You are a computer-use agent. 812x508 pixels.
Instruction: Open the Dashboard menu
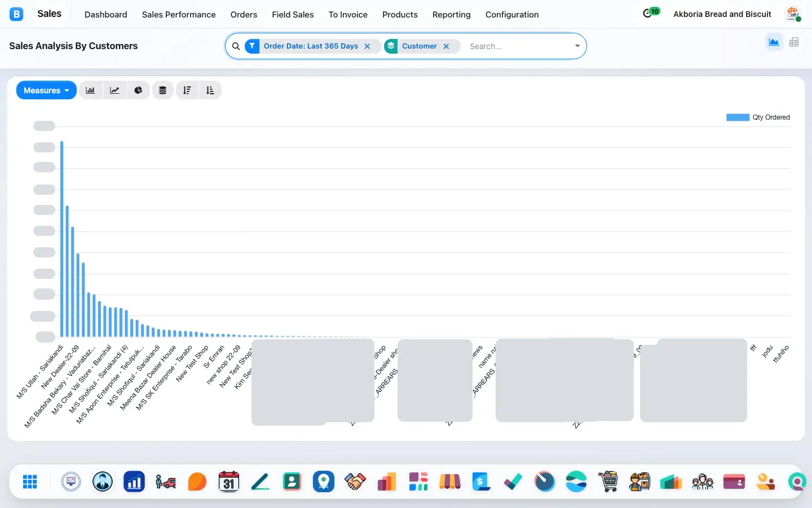(x=106, y=15)
